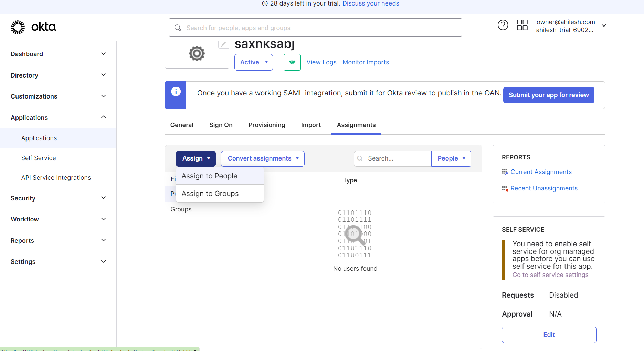The height and width of the screenshot is (351, 644).
Task: Open the Discuss your needs link
Action: click(x=371, y=3)
